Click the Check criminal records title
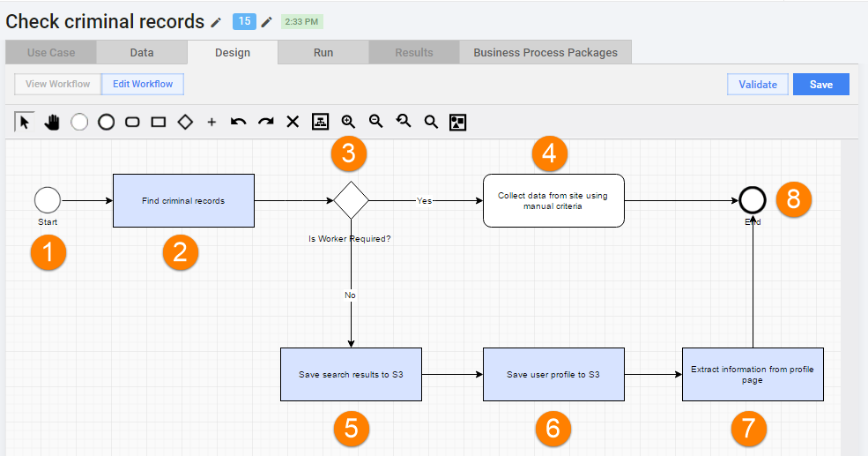Image resolution: width=868 pixels, height=456 pixels. pos(105,21)
